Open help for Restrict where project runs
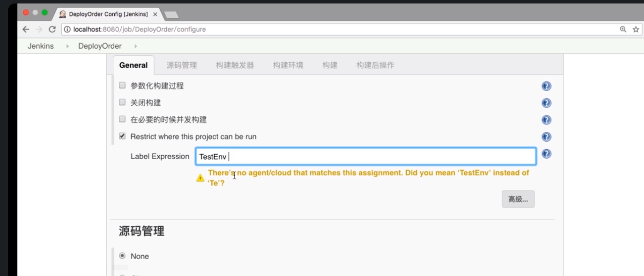Image resolution: width=644 pixels, height=276 pixels. (x=546, y=137)
